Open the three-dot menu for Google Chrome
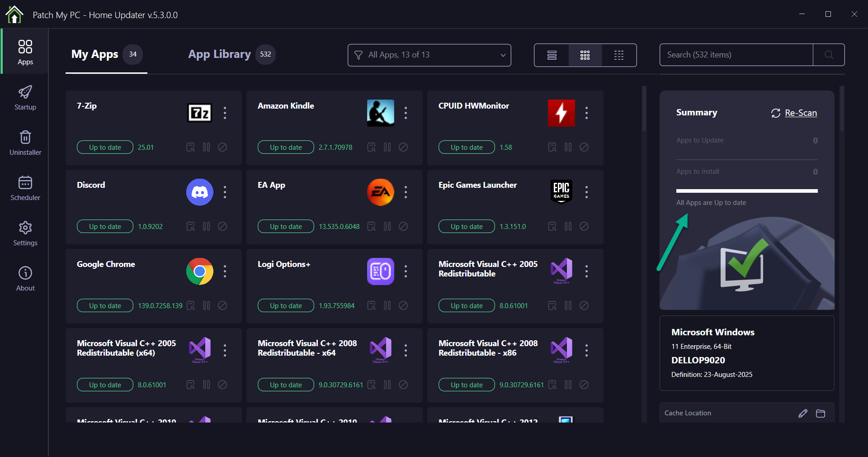The image size is (868, 457). pos(225,271)
